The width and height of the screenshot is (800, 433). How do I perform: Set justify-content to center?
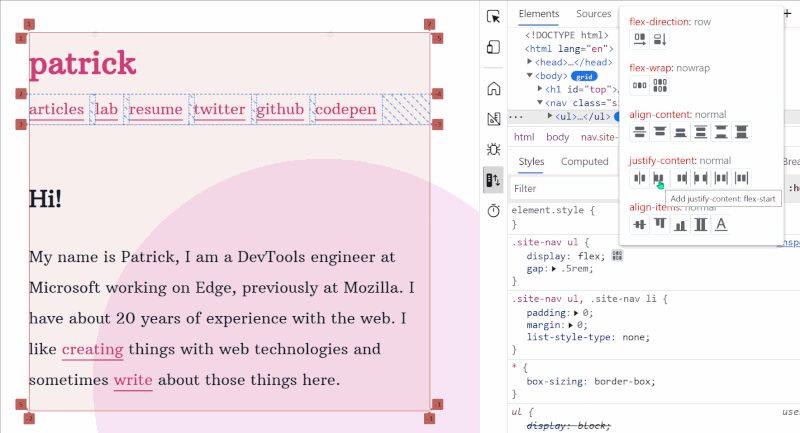click(x=639, y=178)
